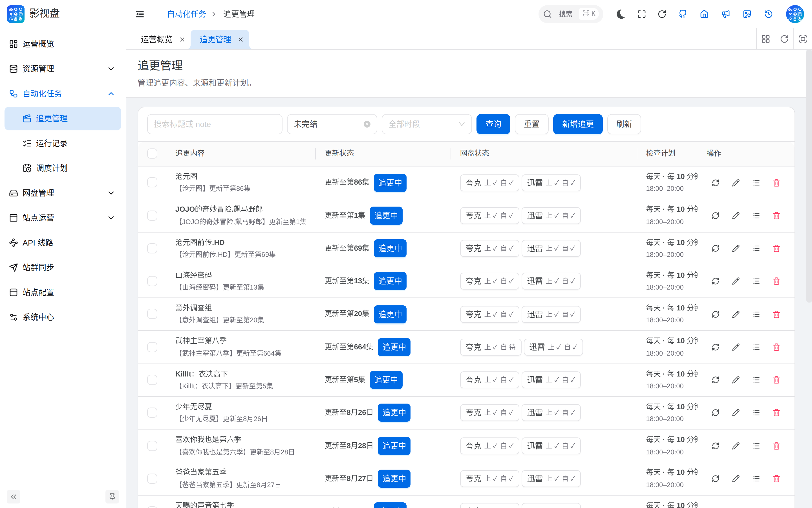Viewport: 812px width, 508px height.
Task: Open tab layout grid icon
Action: (766, 39)
